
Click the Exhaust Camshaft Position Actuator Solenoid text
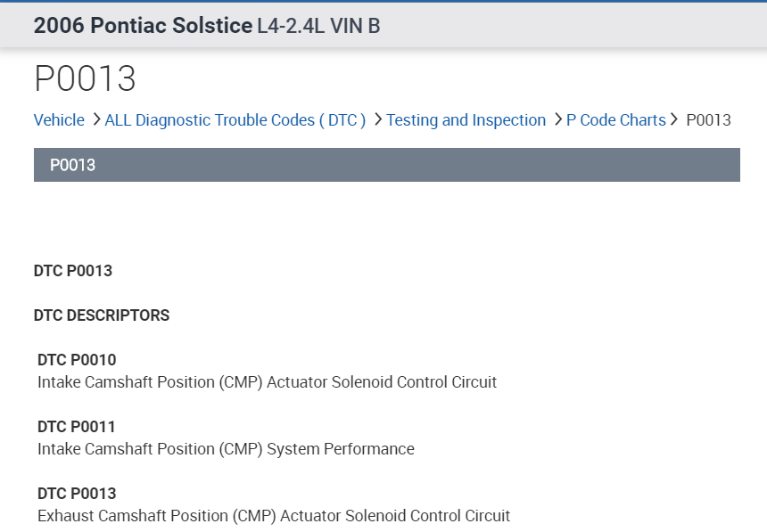coord(274,516)
